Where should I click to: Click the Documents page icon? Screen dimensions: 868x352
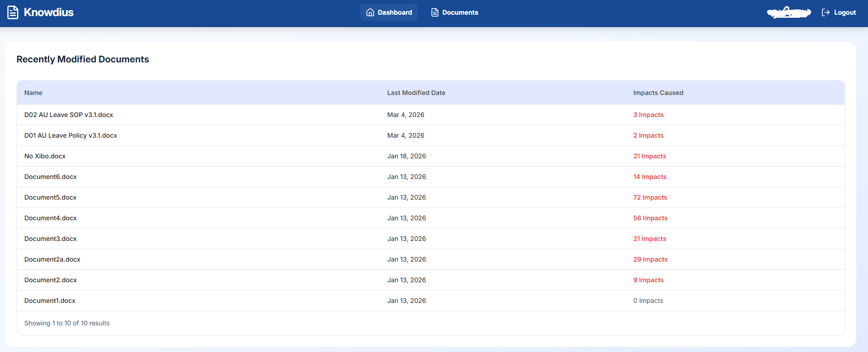coord(435,12)
